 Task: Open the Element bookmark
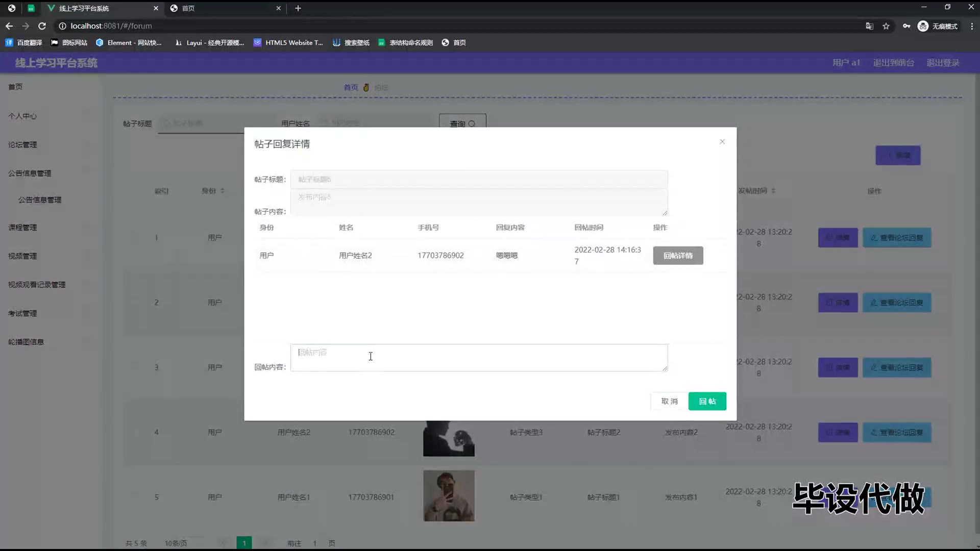129,43
